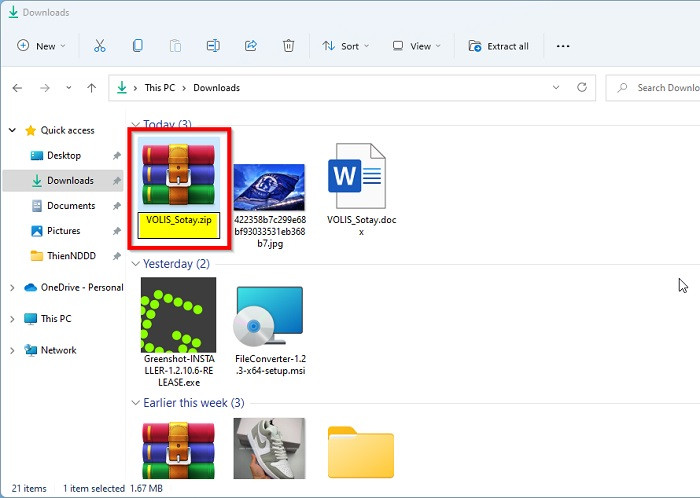Screen dimensions: 700x498
Task: Select the VOLIS_Sotay.zip WinRAR archive icon
Action: [179, 175]
